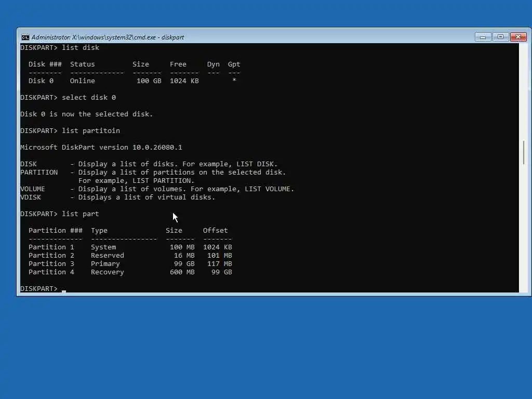Click the 'Partition ###' column header
532x399 pixels.
coord(56,230)
